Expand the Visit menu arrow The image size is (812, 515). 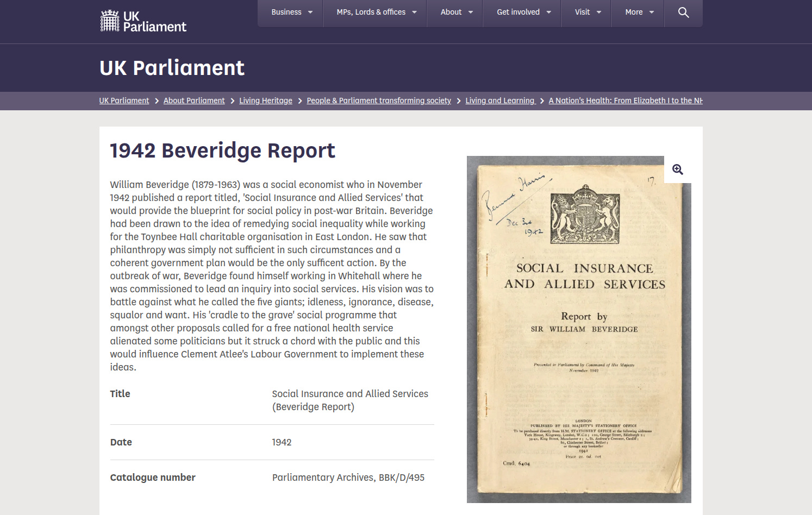coord(599,12)
